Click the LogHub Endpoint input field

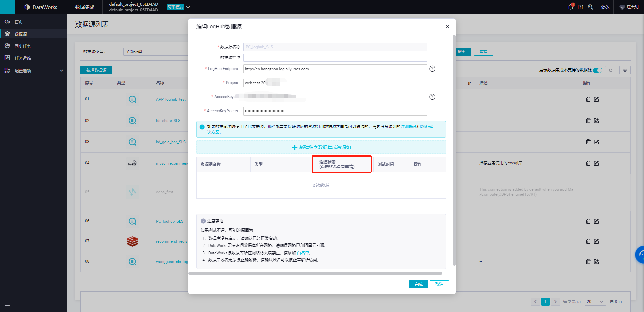click(335, 69)
